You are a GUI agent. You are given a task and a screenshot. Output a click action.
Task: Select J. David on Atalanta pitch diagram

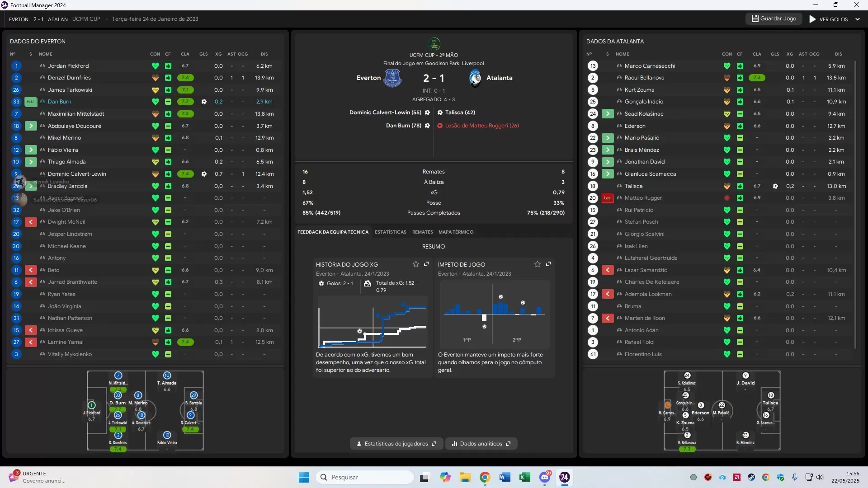click(x=745, y=379)
